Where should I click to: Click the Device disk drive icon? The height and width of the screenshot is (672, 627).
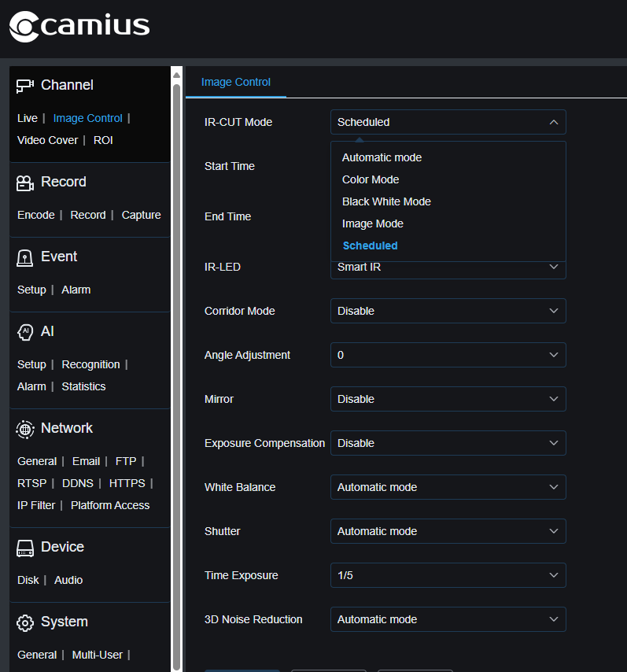pyautogui.click(x=26, y=548)
